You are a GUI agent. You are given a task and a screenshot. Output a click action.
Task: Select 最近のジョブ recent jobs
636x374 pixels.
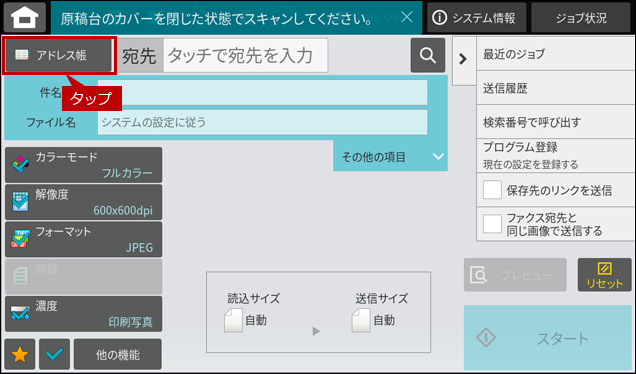pyautogui.click(x=555, y=54)
